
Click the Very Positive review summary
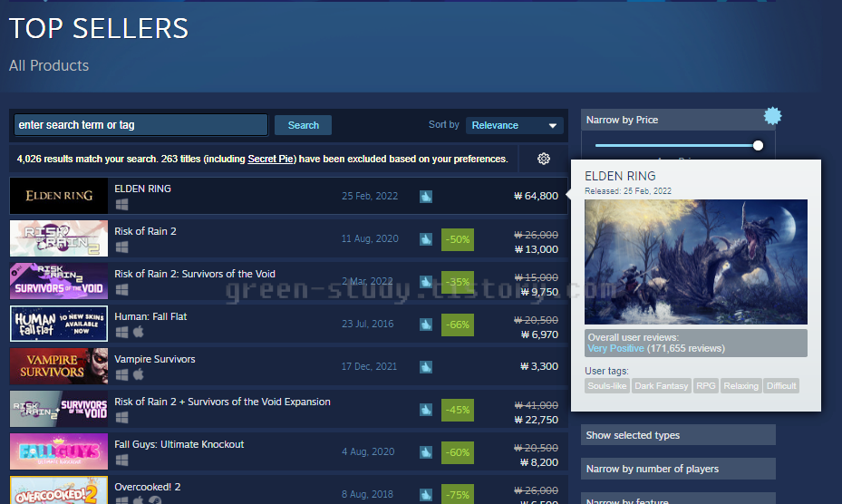coord(615,349)
